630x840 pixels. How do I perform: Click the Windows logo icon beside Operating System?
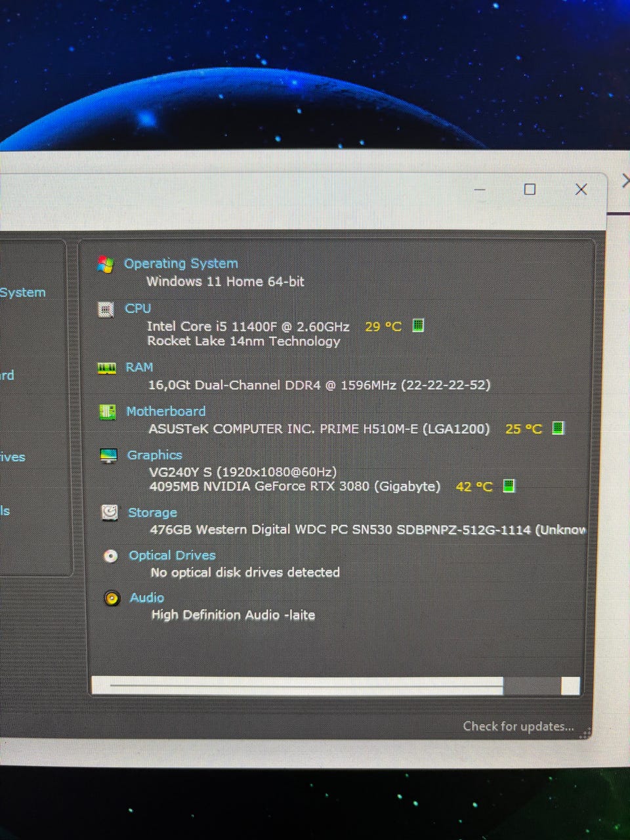tap(105, 264)
